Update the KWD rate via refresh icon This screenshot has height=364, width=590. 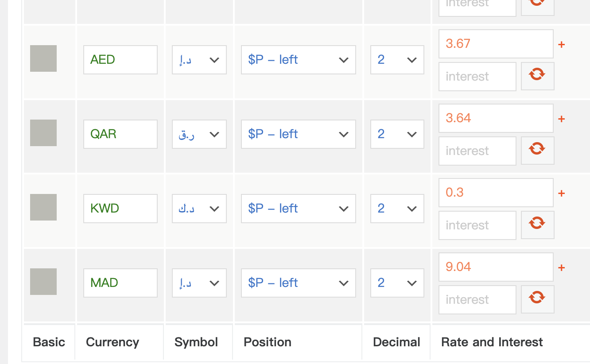click(x=537, y=225)
